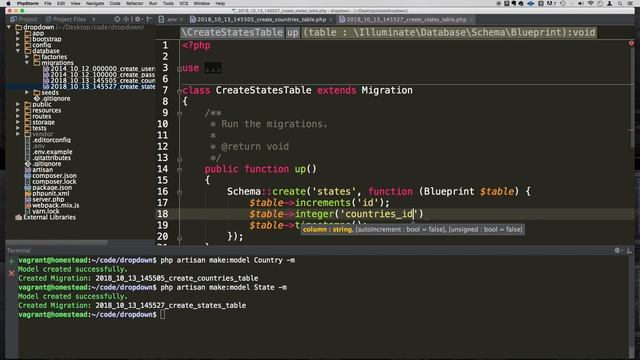Select the phpunit.xml file
Screen dimensions: 640x360
47,193
